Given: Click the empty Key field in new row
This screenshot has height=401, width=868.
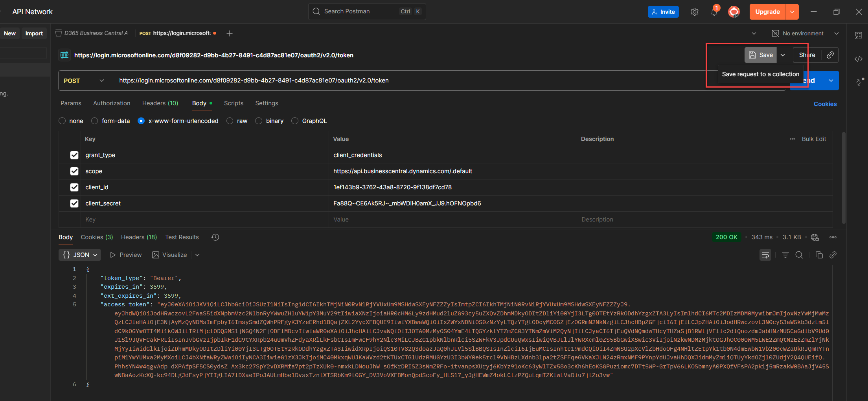Looking at the screenshot, I should point(205,220).
